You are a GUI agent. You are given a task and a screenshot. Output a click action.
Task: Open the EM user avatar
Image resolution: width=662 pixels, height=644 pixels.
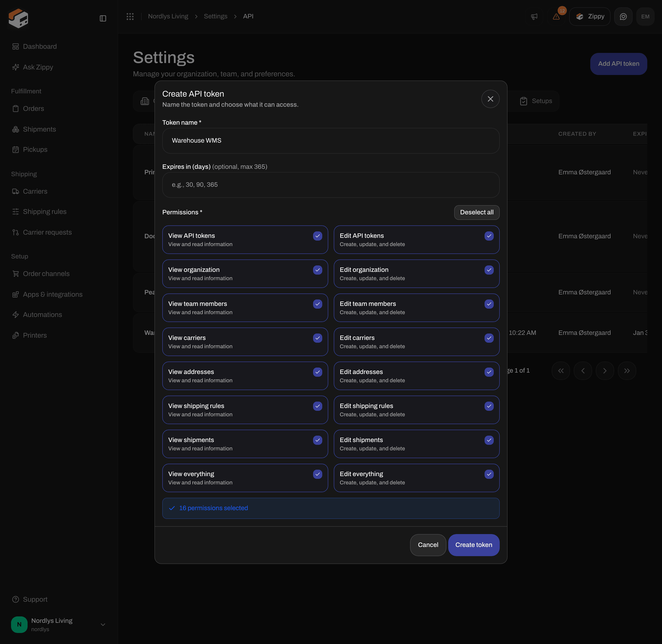click(x=645, y=17)
